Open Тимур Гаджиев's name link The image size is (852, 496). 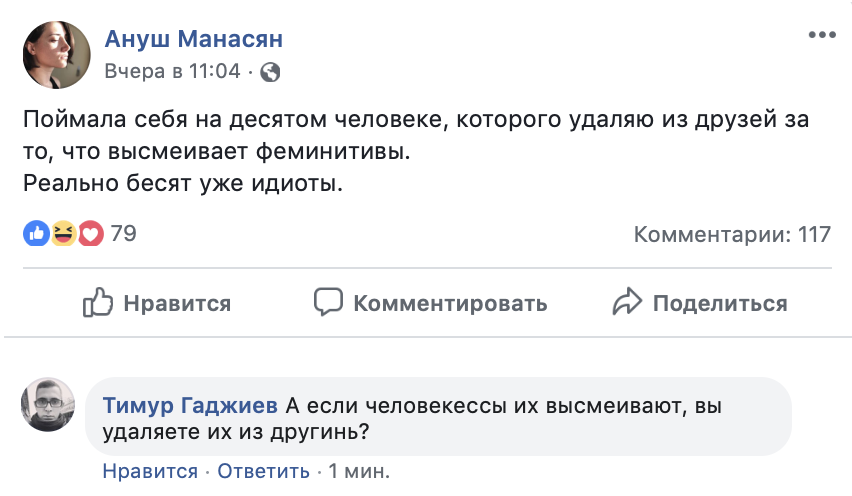click(x=190, y=406)
